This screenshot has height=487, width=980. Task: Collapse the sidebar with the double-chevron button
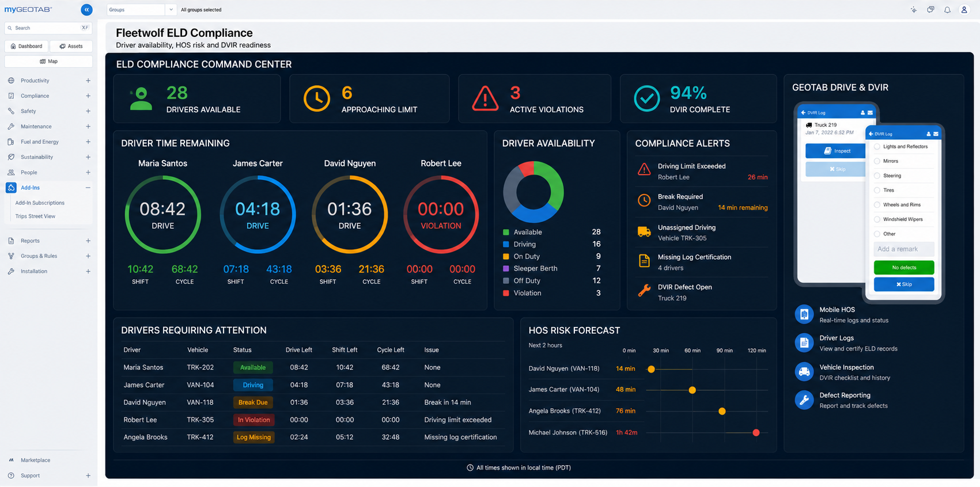point(86,10)
